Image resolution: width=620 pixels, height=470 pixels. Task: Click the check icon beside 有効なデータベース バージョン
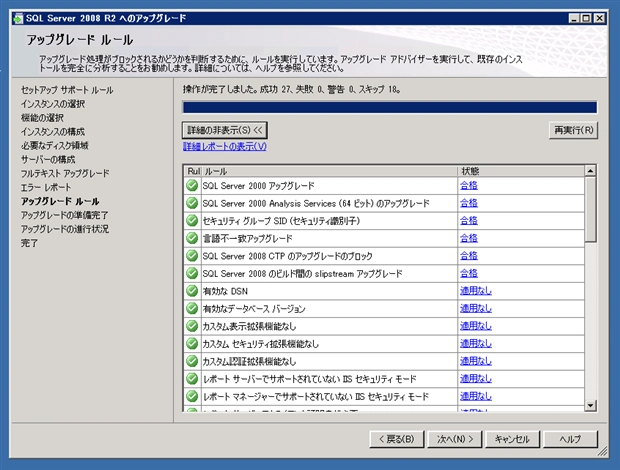click(x=192, y=308)
